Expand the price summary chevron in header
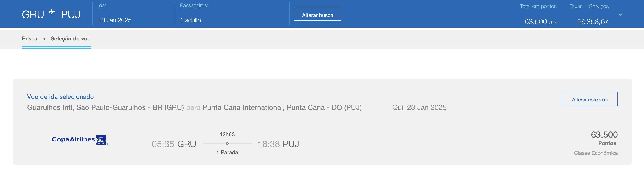Image resolution: width=644 pixels, height=170 pixels. 620,14
